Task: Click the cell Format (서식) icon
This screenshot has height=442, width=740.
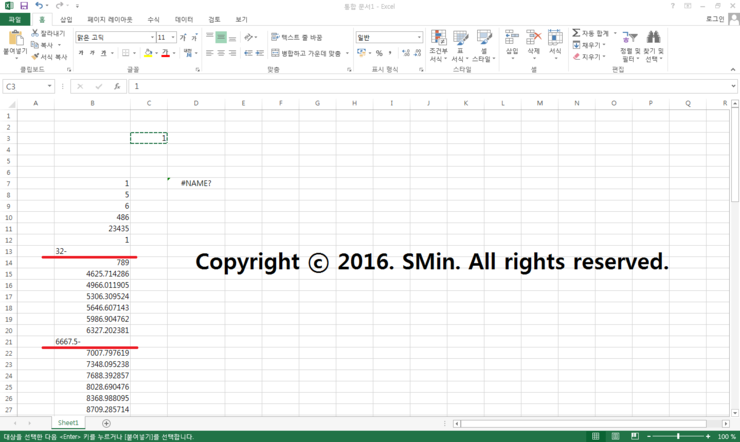Action: click(x=555, y=37)
